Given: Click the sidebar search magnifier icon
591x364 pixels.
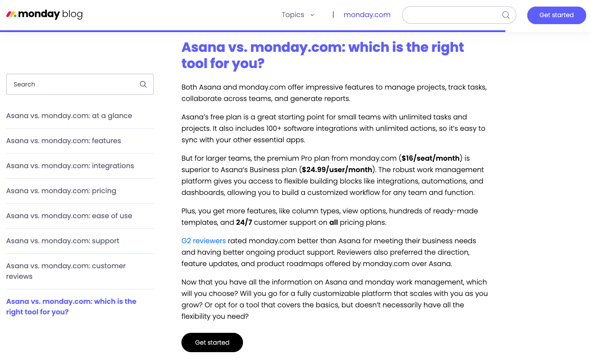Looking at the screenshot, I should 143,84.
